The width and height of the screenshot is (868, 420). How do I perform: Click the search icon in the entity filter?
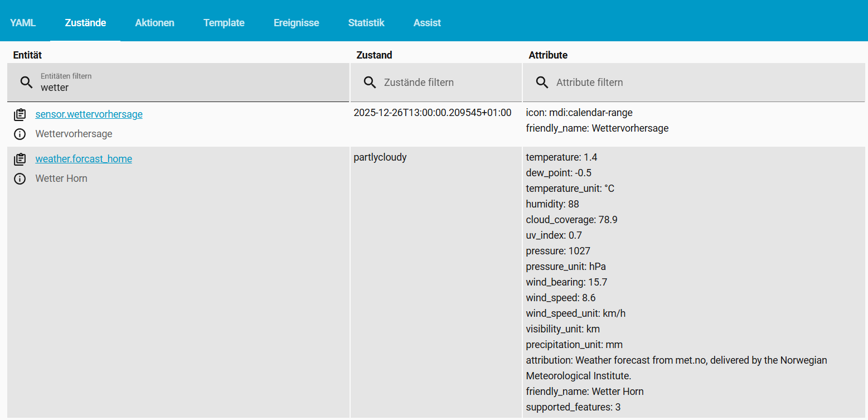pyautogui.click(x=26, y=83)
